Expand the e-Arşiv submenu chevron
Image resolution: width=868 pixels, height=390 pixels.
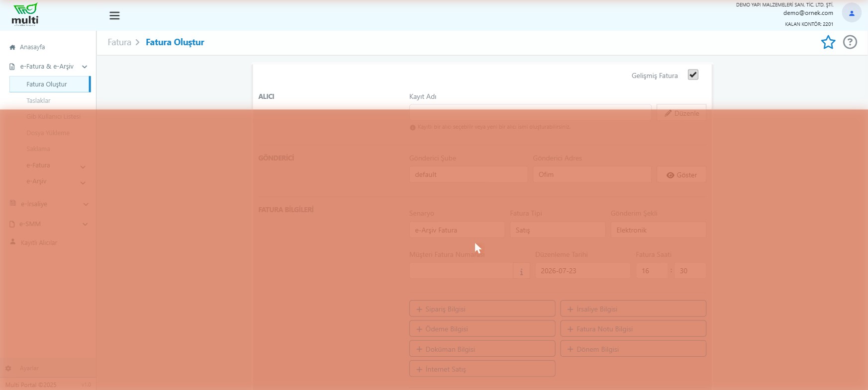click(83, 183)
